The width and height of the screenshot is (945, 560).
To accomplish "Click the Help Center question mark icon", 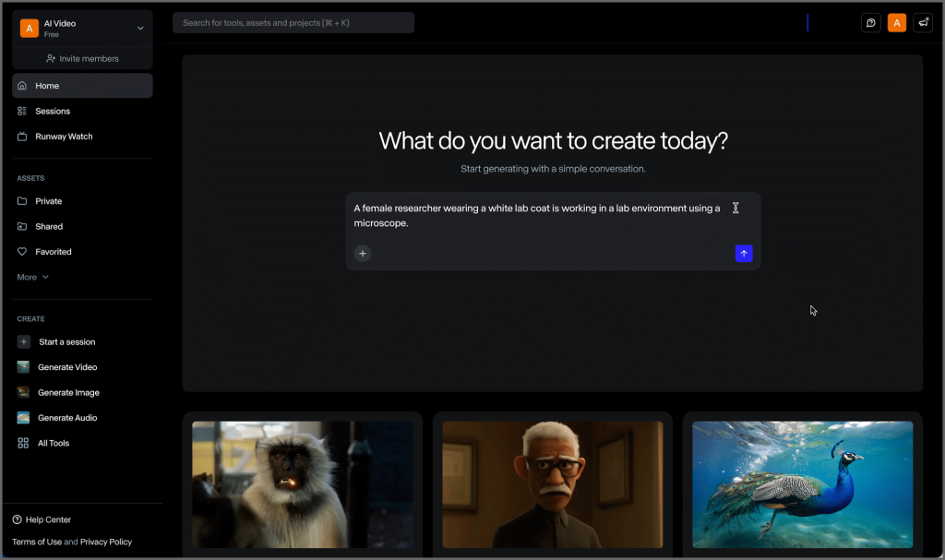I will tap(17, 519).
